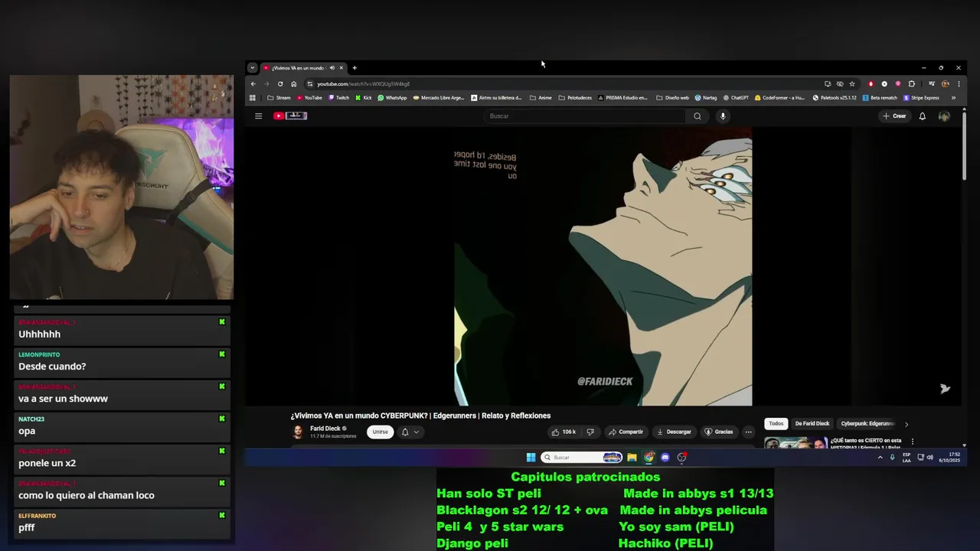The width and height of the screenshot is (980, 551).
Task: Open the Stripe Express bookmark
Action: pyautogui.click(x=921, y=98)
